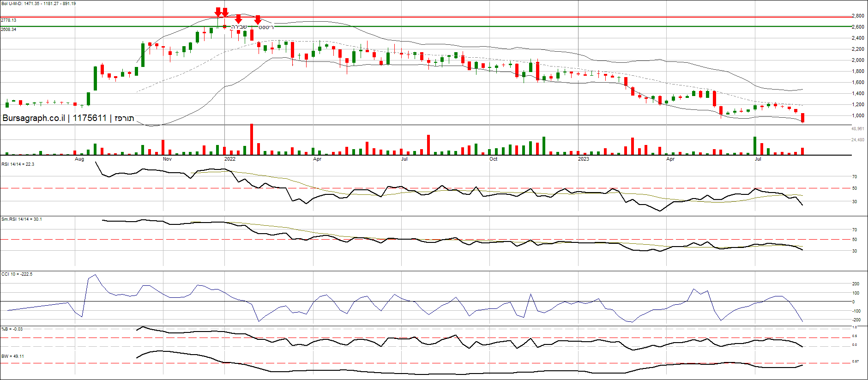The image size is (868, 380).
Task: Select the שבירה annotation text
Action: (239, 27)
